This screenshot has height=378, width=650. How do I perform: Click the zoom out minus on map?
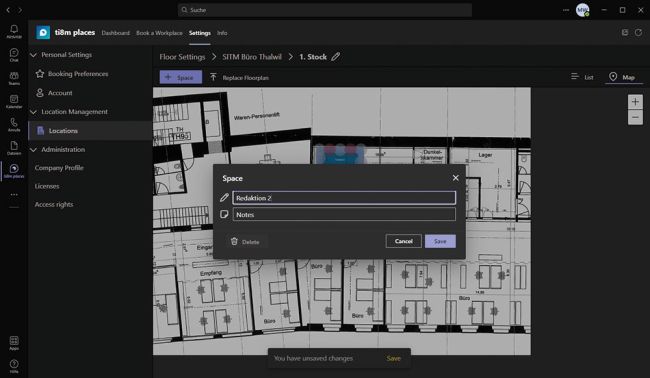(635, 117)
